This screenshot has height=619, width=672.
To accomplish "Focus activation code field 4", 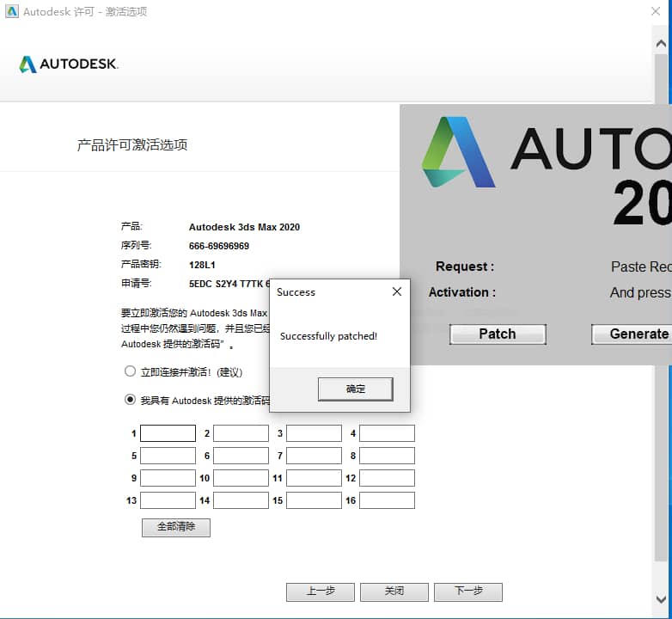I will (x=387, y=433).
